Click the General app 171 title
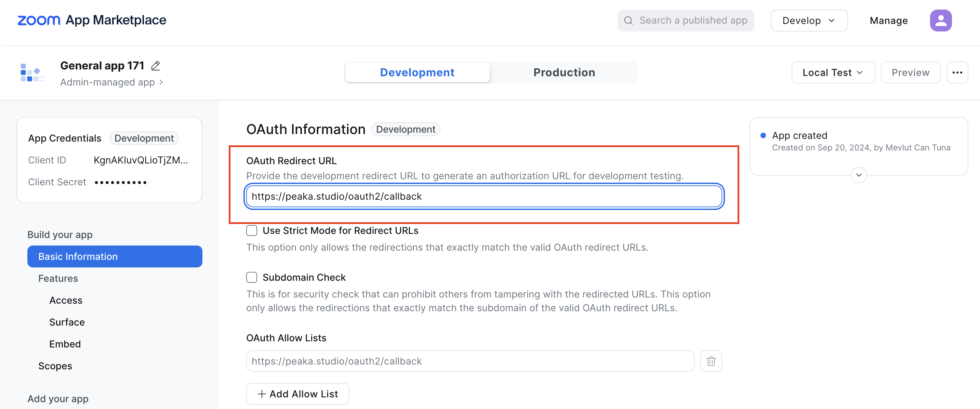 (102, 66)
